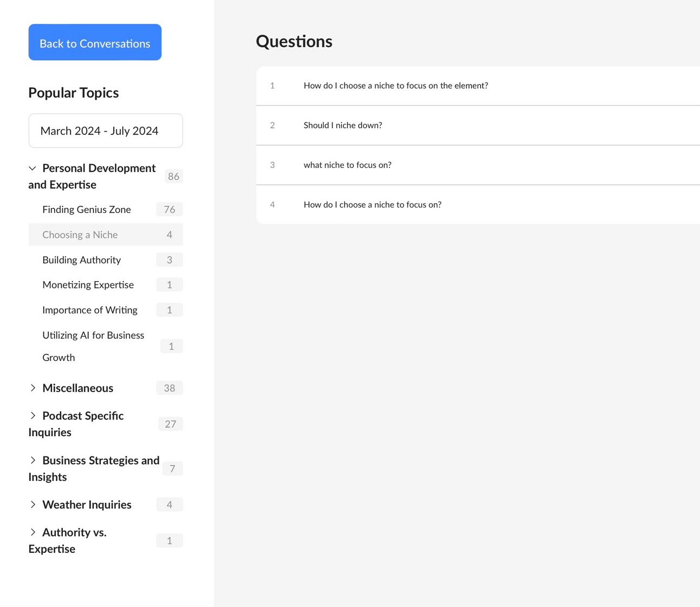
Task: Click the 86 count badge for Personal Development
Action: (173, 176)
